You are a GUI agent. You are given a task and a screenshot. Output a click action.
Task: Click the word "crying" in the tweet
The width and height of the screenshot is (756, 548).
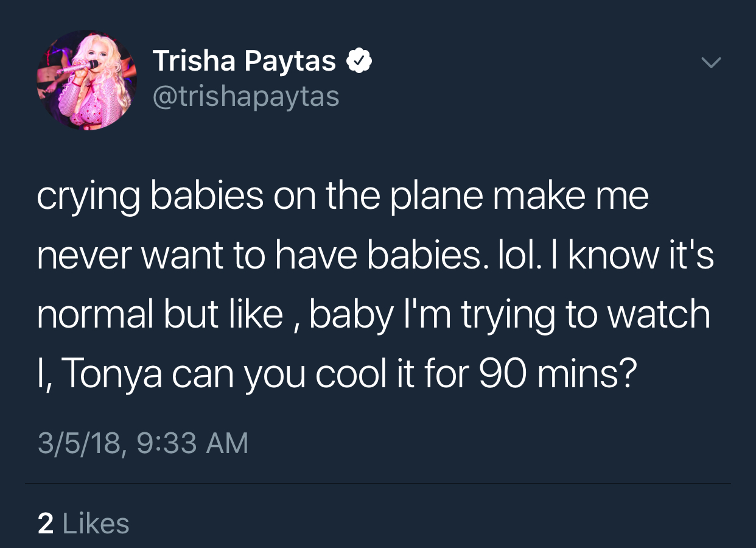click(x=88, y=197)
